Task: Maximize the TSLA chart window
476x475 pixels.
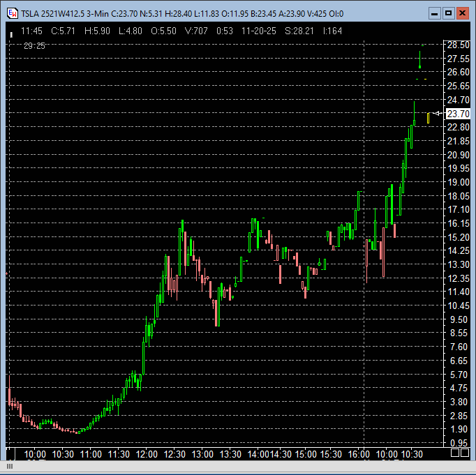Action: [x=449, y=13]
